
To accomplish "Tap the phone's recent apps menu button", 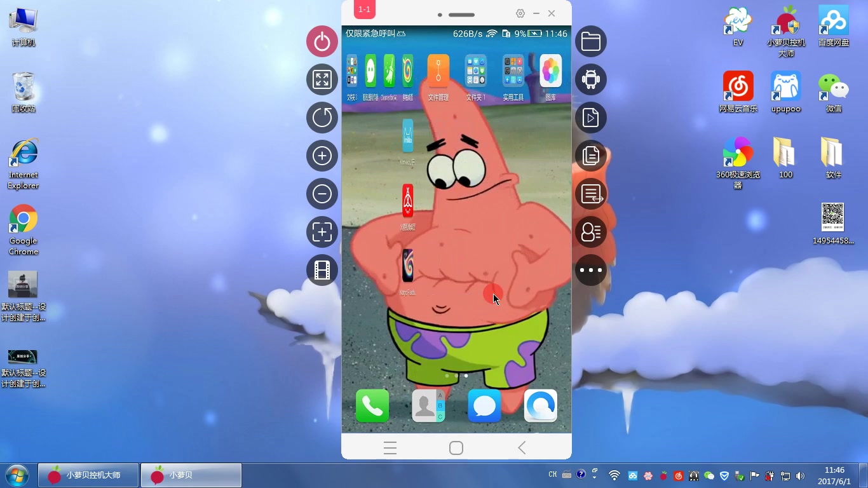I will click(x=390, y=448).
